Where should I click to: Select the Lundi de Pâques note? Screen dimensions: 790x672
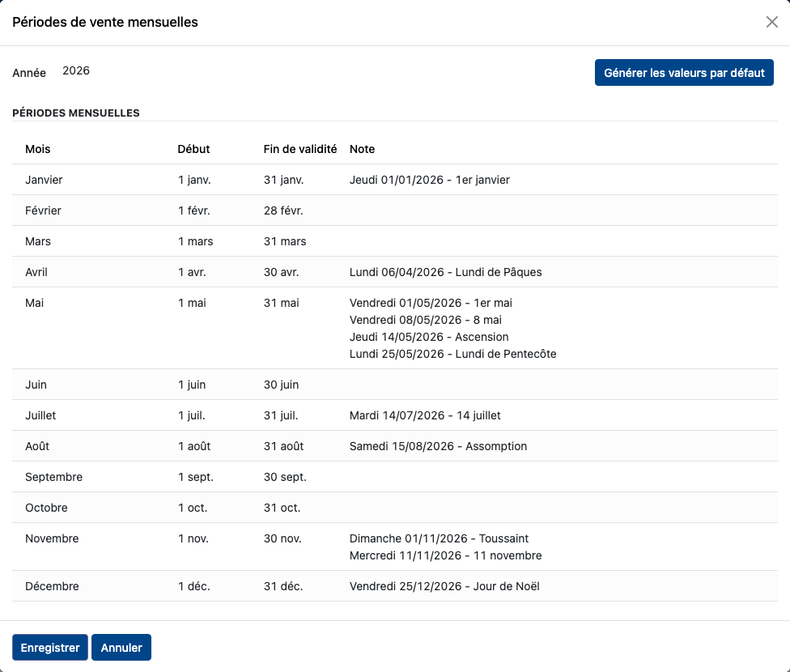pos(446,272)
